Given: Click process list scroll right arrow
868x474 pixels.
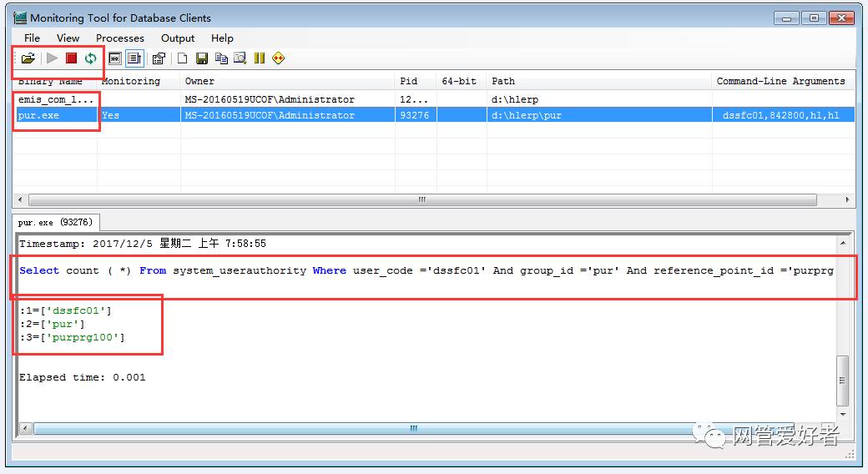Looking at the screenshot, I should click(x=847, y=199).
